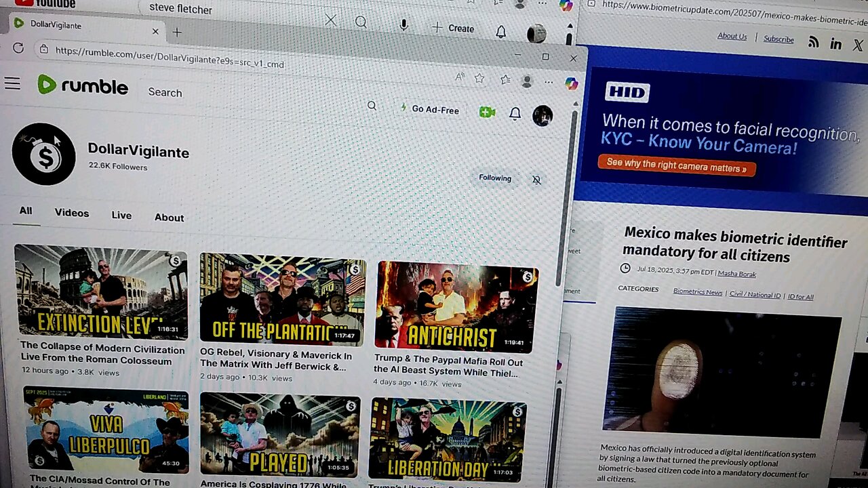Close the DollarVigilante browser tab
This screenshot has height=488, width=868.
(155, 31)
